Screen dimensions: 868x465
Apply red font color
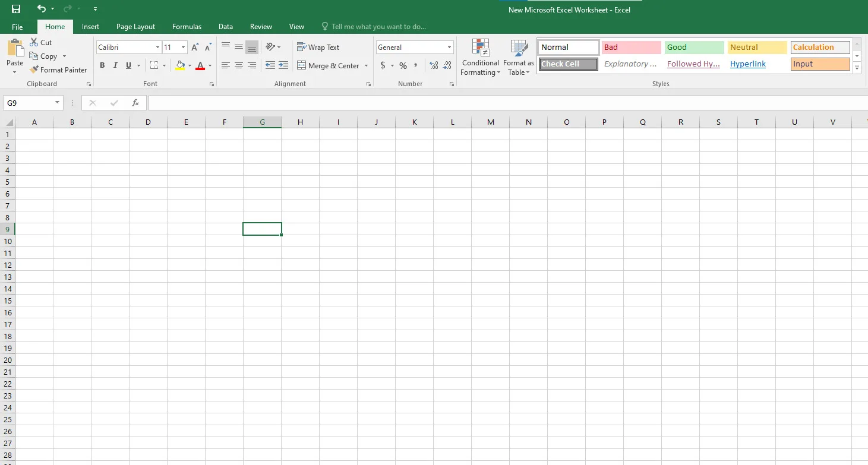(x=200, y=65)
